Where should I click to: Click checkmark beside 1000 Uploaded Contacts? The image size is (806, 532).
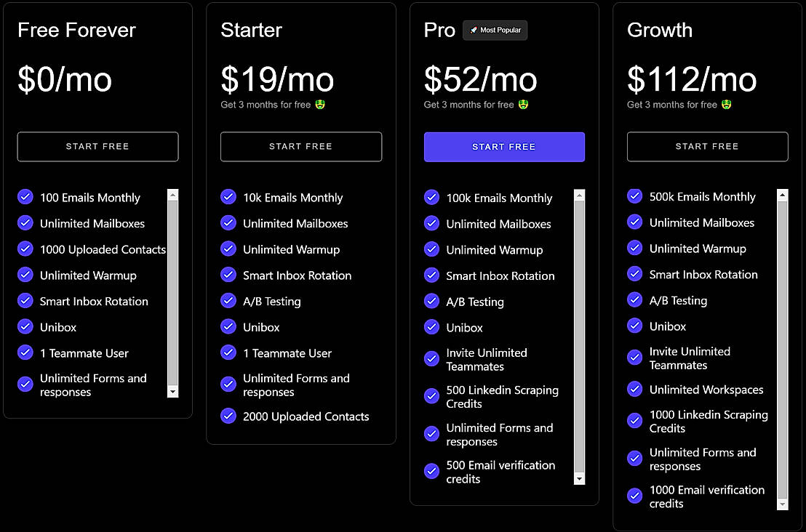(x=25, y=249)
